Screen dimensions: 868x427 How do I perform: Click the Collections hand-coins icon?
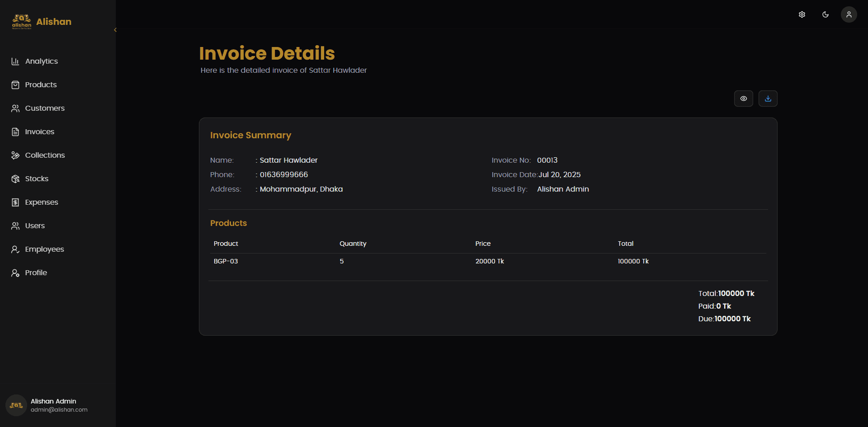[x=15, y=155]
